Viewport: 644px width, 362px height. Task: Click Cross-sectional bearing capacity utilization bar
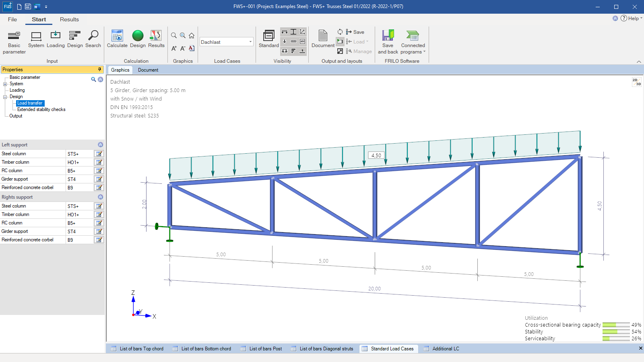[616, 325]
